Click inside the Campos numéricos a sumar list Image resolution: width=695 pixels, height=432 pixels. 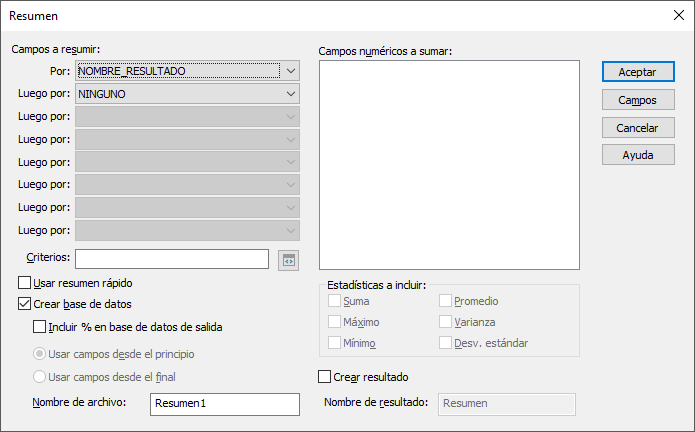point(448,165)
